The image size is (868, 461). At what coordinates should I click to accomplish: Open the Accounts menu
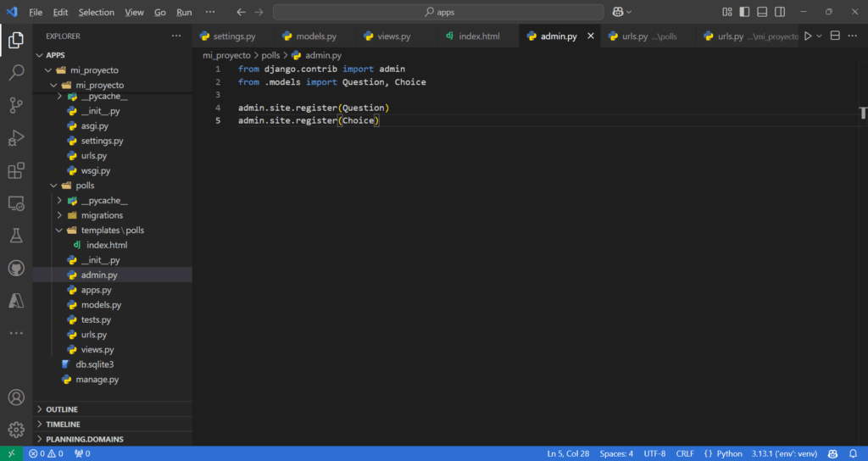[16, 397]
